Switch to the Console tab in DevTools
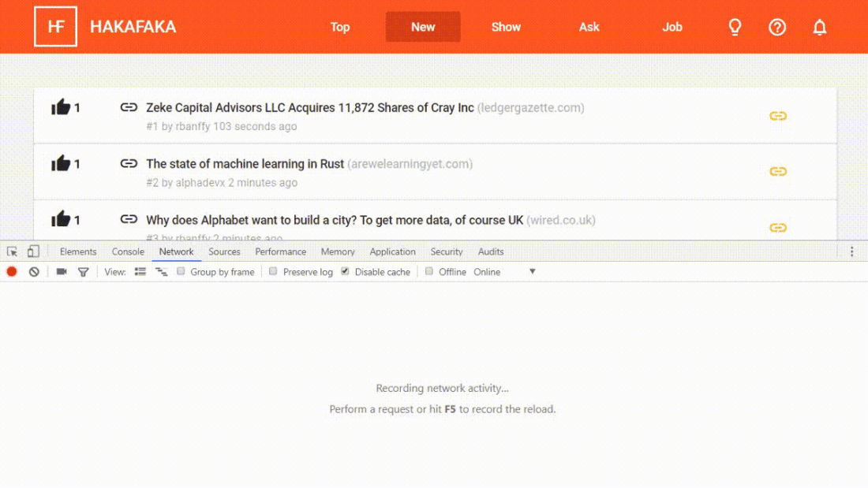Viewport: 868px width, 488px height. [127, 251]
